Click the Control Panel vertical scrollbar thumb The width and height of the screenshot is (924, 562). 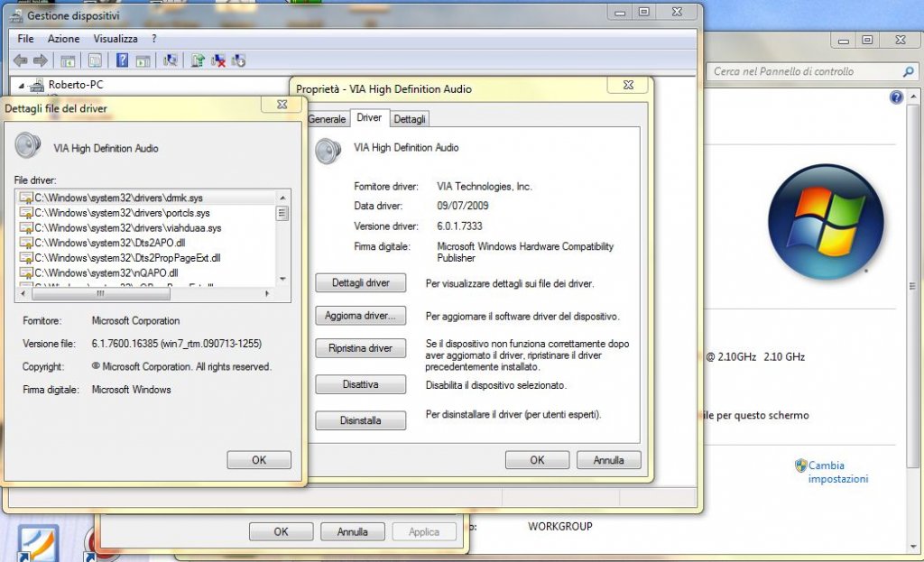click(x=913, y=286)
